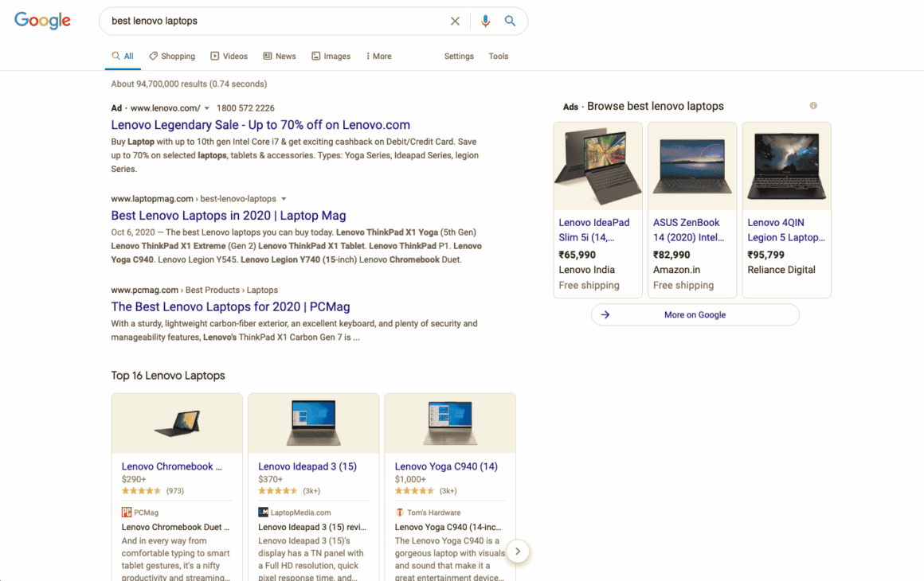Image resolution: width=924 pixels, height=581 pixels.
Task: Click the More on Google button
Action: [695, 315]
